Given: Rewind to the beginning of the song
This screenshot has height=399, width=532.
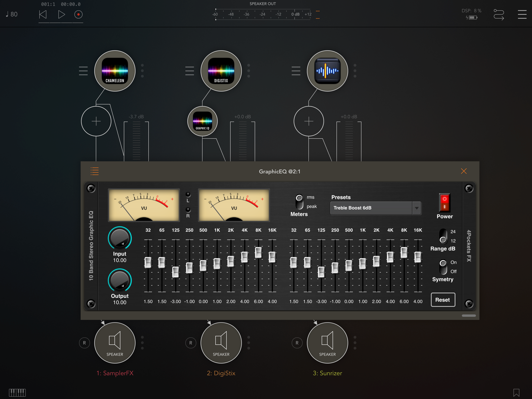Looking at the screenshot, I should pyautogui.click(x=43, y=14).
